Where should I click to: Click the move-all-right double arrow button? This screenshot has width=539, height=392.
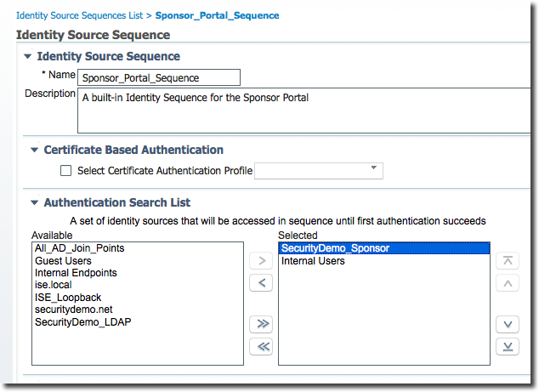coord(260,324)
